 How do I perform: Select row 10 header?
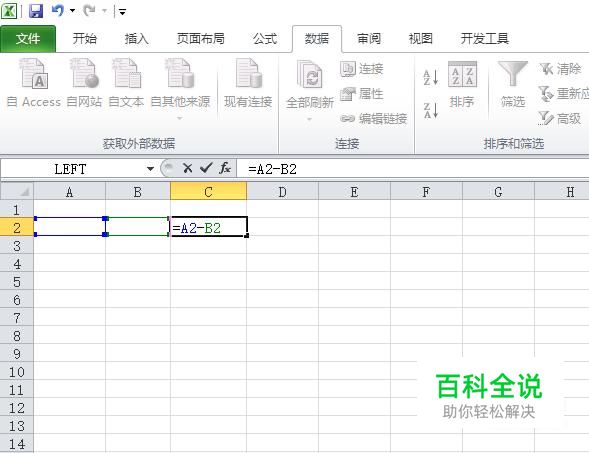pyautogui.click(x=17, y=371)
